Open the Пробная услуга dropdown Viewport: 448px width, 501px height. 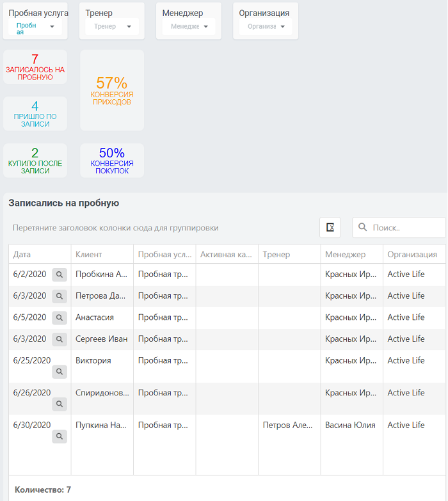35,26
